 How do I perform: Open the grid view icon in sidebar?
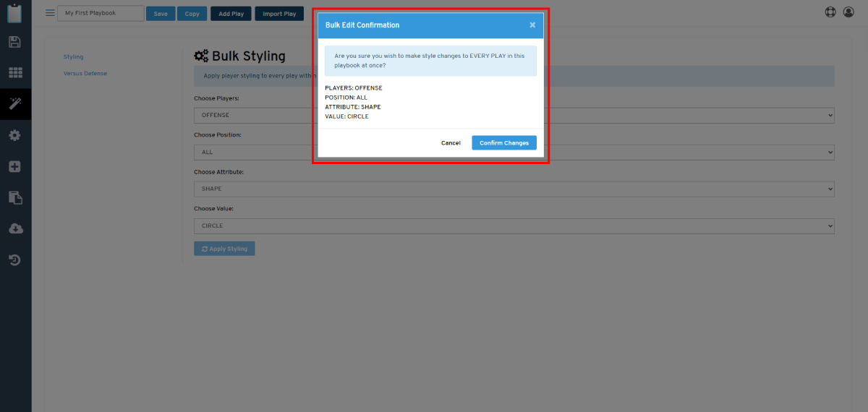[14, 73]
